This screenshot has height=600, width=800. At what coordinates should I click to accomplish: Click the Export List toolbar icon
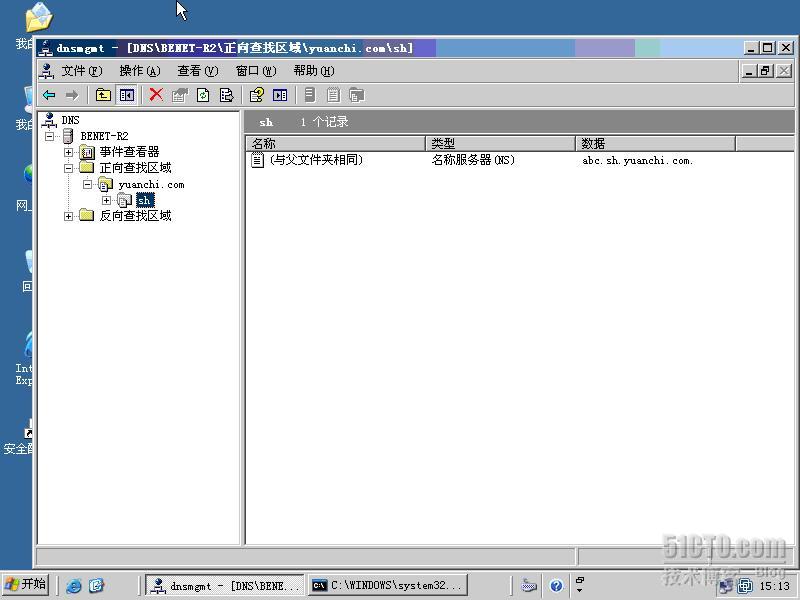point(226,95)
